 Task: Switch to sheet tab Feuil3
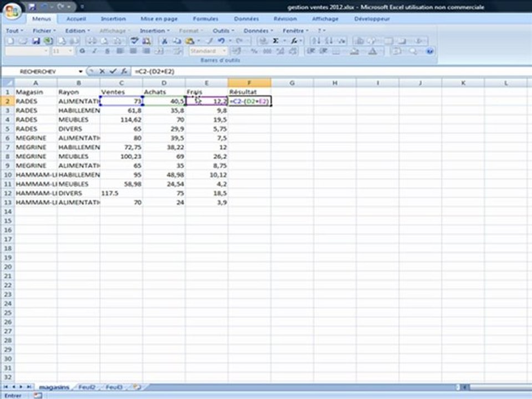114,387
